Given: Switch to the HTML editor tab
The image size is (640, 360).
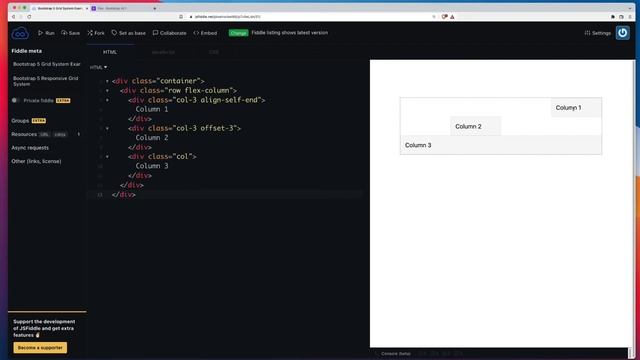Looking at the screenshot, I should (x=110, y=52).
